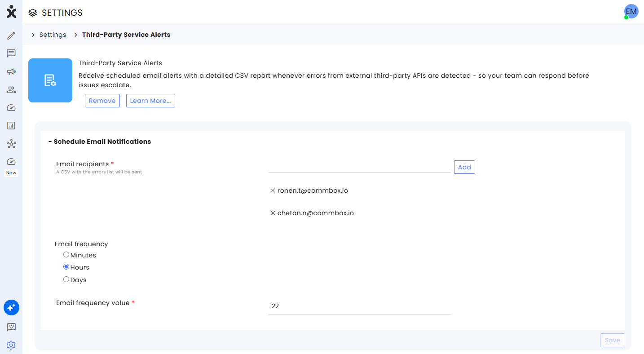The width and height of the screenshot is (644, 354).
Task: Click 'A CSV with the errors list' hint
Action: click(99, 172)
